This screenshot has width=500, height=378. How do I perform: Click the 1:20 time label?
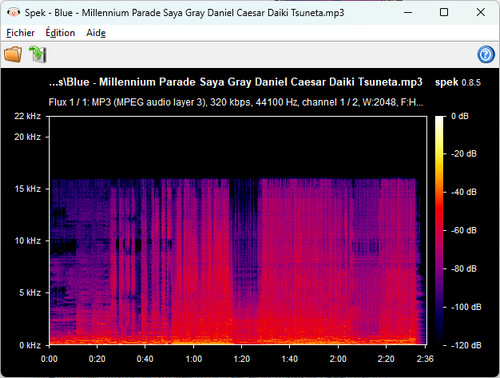click(242, 359)
